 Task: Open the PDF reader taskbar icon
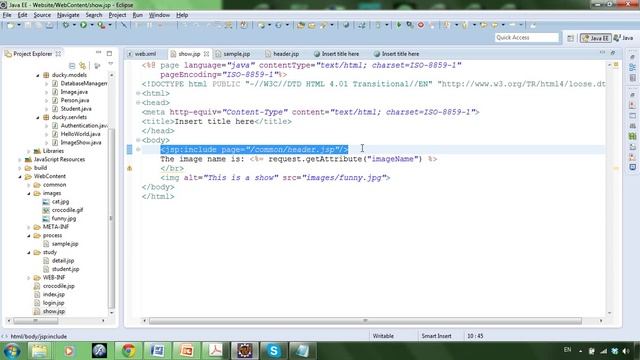click(x=215, y=351)
